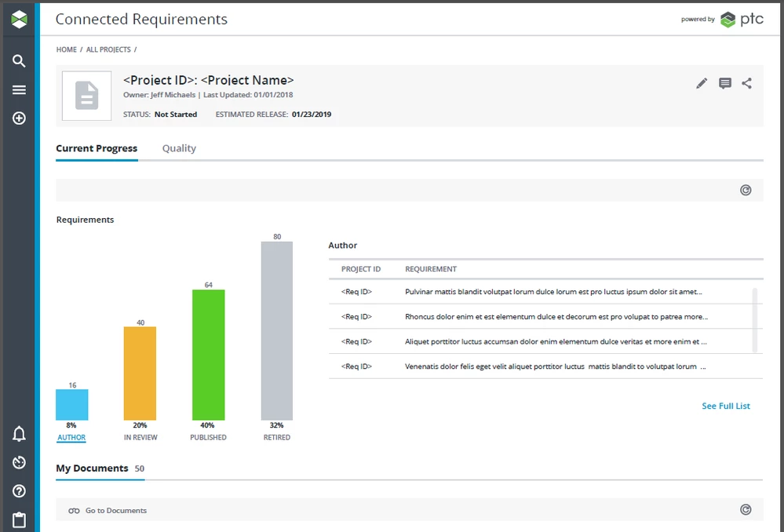The height and width of the screenshot is (532, 784).
Task: Create a new item with the plus icon
Action: [18, 118]
